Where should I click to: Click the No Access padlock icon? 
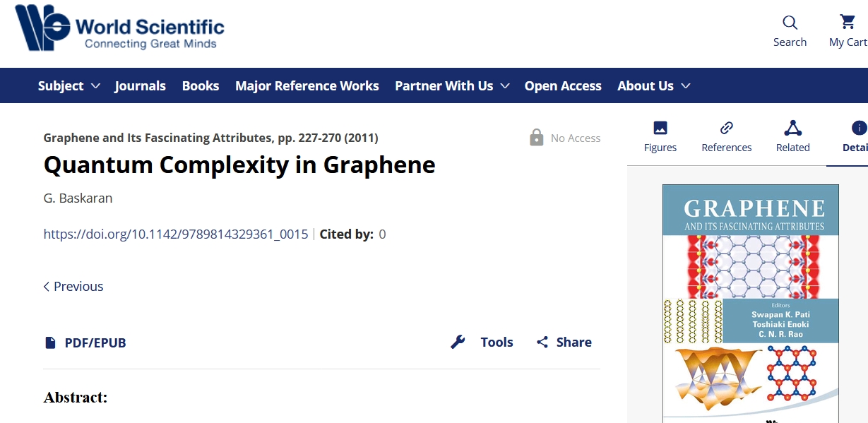[537, 137]
